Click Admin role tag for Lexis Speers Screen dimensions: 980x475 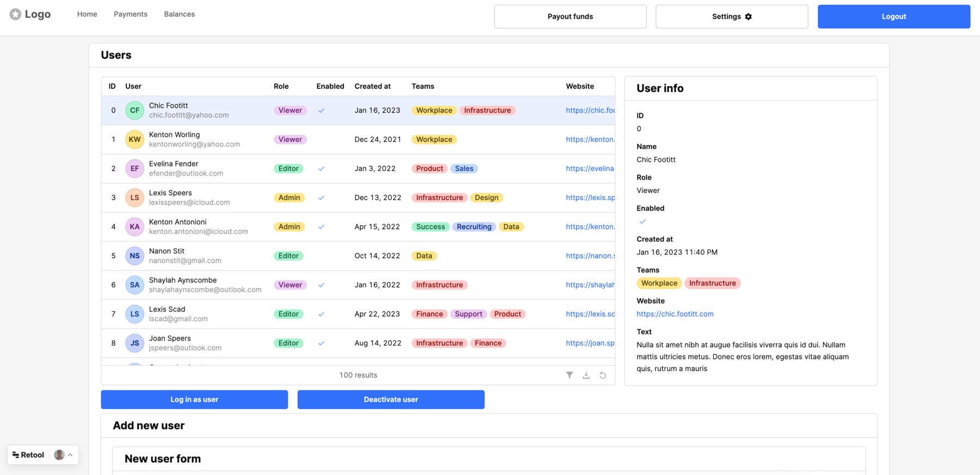click(x=289, y=198)
